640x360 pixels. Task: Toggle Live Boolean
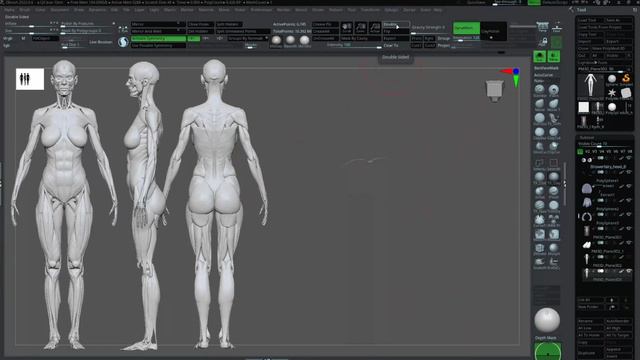[x=100, y=42]
